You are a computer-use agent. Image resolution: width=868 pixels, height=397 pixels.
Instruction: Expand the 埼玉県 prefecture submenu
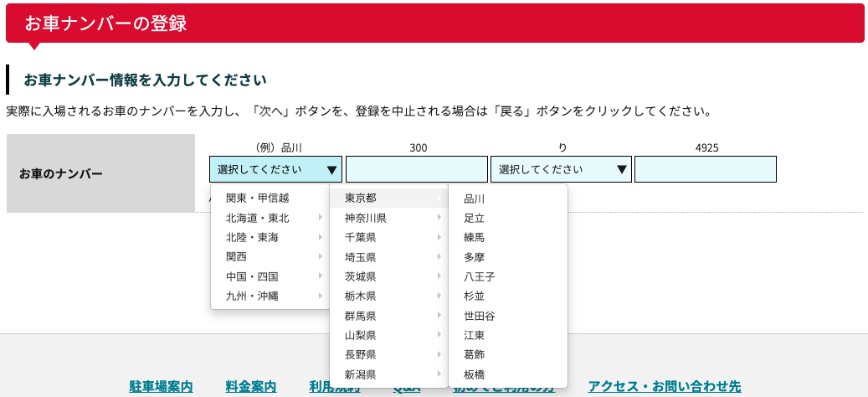(x=388, y=257)
